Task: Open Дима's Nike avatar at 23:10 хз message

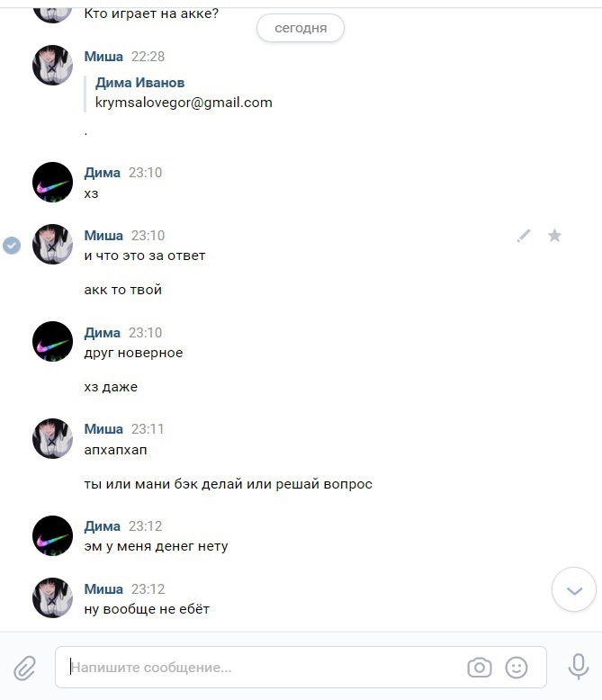Action: tap(53, 182)
